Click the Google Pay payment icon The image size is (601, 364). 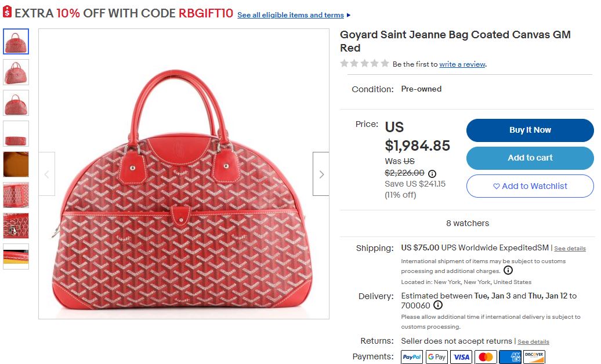[x=436, y=357]
